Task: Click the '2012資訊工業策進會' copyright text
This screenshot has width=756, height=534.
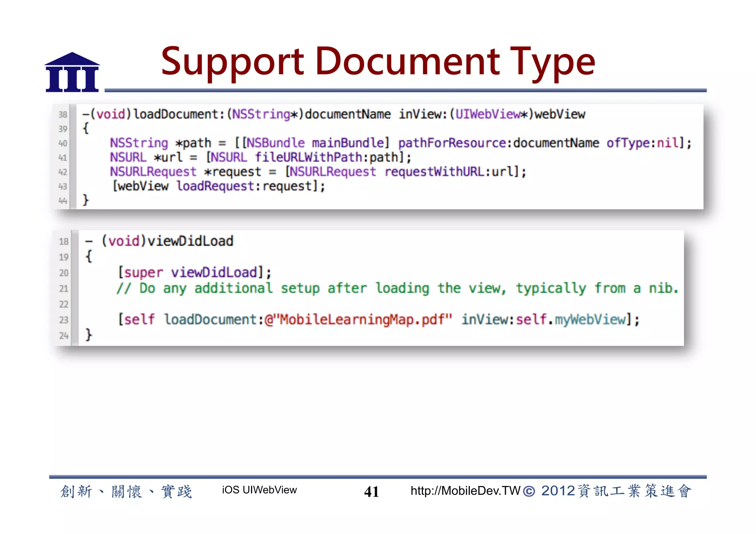Action: [616, 491]
